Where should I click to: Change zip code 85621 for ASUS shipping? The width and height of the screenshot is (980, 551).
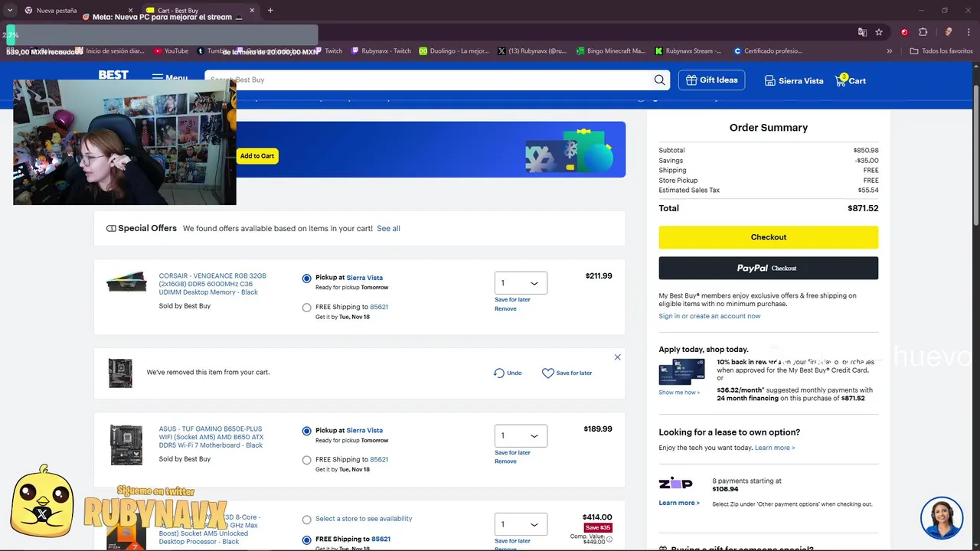[x=379, y=459]
